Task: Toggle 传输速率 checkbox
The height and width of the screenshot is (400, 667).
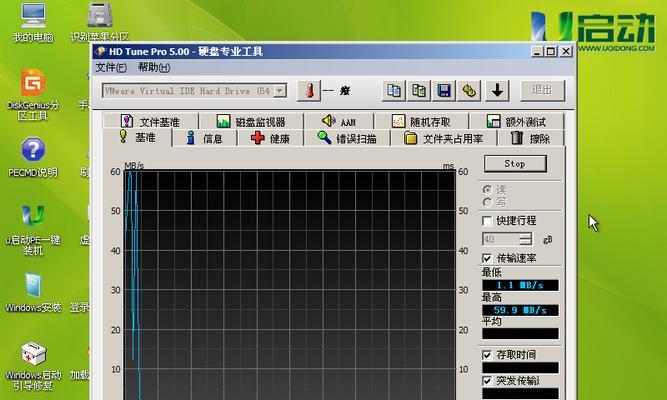Action: pos(487,258)
